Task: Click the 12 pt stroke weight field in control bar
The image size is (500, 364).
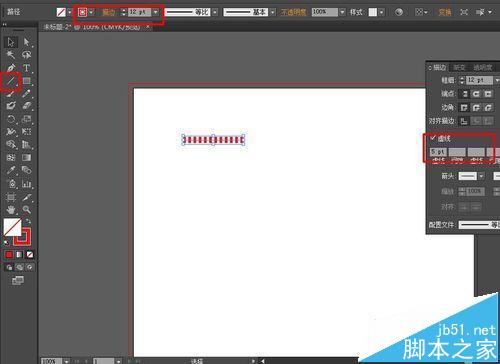Action: point(140,12)
